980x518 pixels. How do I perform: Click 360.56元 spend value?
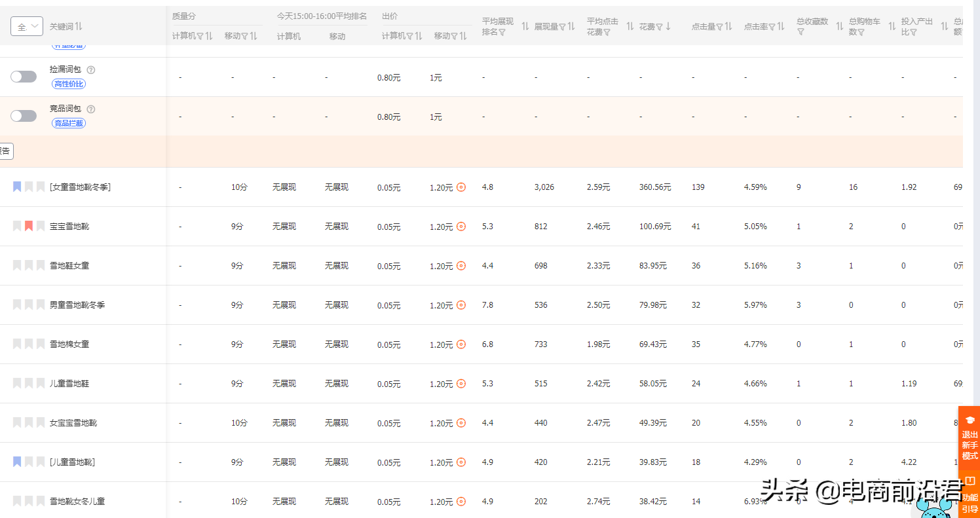[x=655, y=187]
